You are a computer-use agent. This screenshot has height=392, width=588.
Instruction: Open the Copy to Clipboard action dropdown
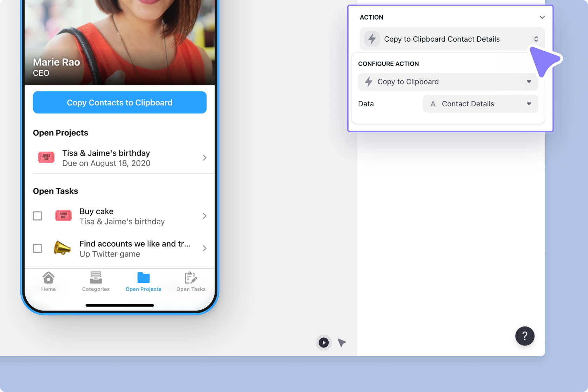pyautogui.click(x=529, y=82)
